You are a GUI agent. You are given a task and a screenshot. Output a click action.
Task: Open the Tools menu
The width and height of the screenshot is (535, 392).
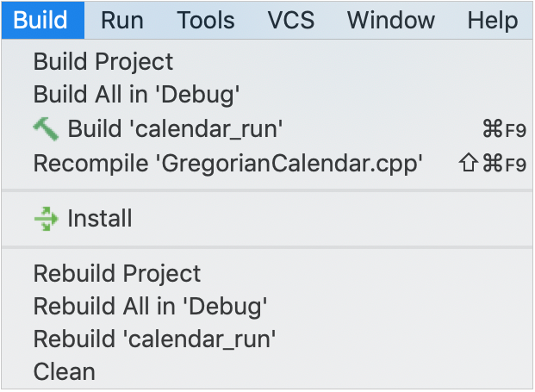205,19
